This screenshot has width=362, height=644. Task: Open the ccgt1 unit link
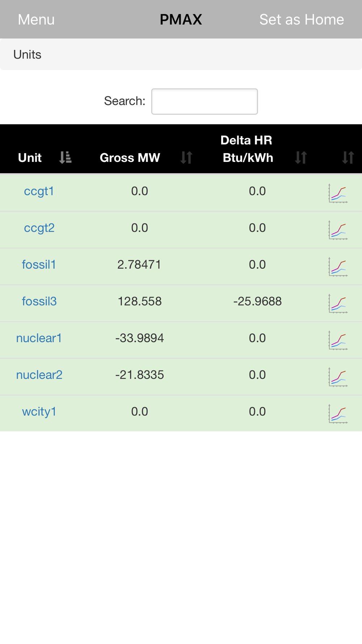(39, 191)
